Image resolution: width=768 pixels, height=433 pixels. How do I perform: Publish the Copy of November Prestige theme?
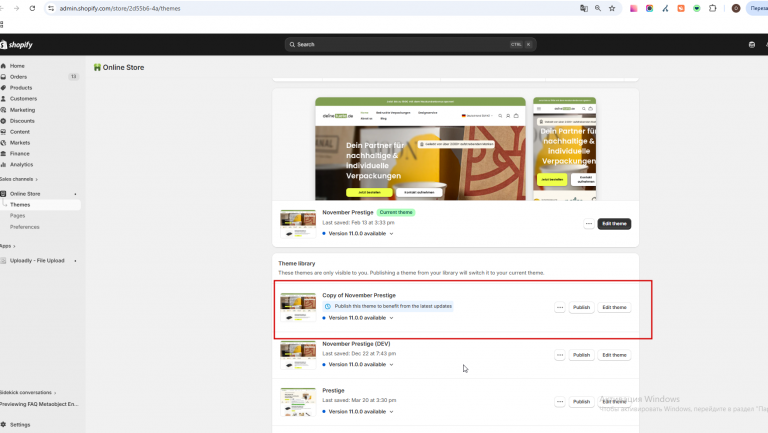[x=581, y=308]
